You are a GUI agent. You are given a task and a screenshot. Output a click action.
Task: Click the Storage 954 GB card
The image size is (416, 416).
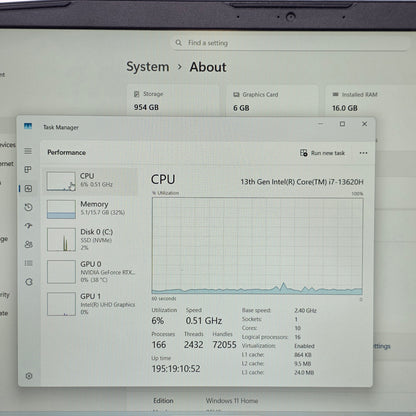(x=173, y=100)
